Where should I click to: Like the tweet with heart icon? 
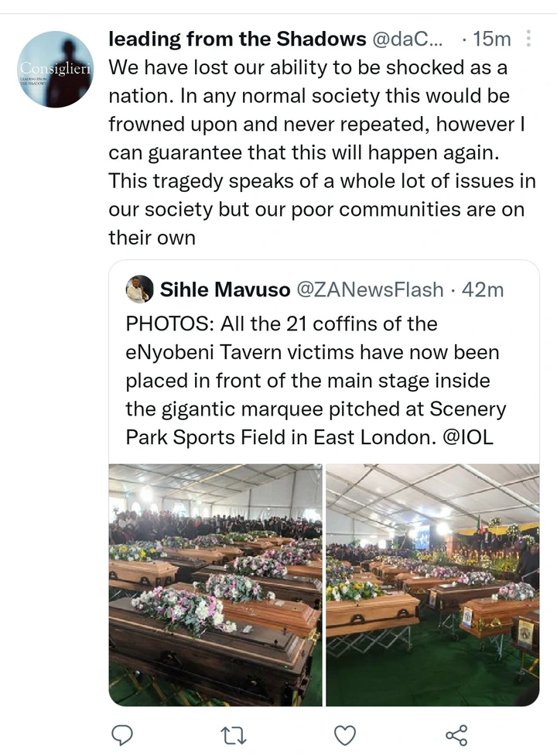345,736
